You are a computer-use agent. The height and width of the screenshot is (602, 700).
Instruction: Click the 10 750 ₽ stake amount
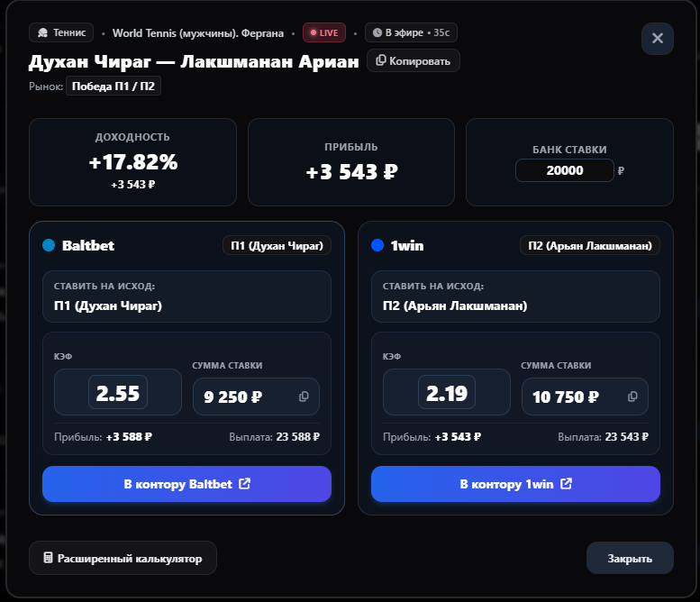coord(565,397)
